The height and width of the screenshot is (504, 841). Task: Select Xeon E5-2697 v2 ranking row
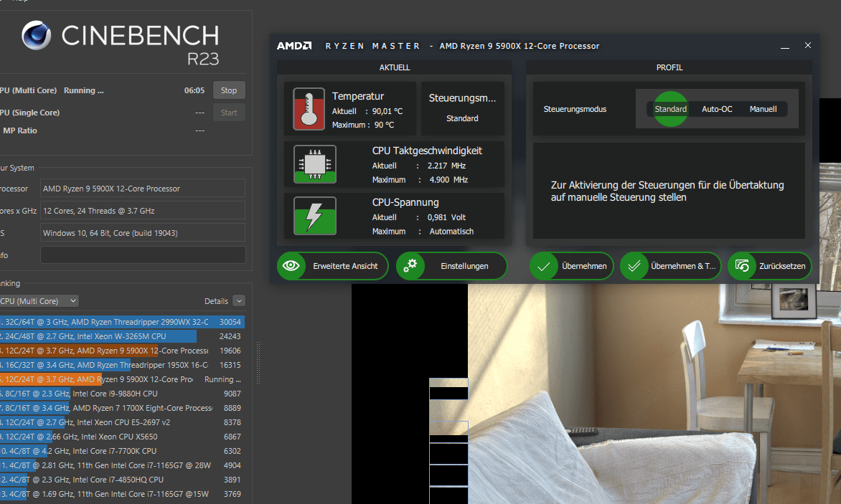[122, 422]
